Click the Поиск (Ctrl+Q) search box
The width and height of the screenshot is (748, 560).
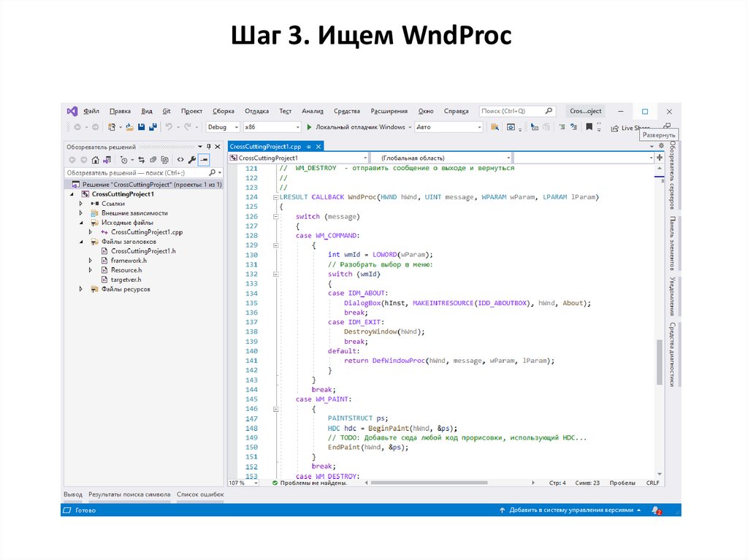pyautogui.click(x=518, y=111)
